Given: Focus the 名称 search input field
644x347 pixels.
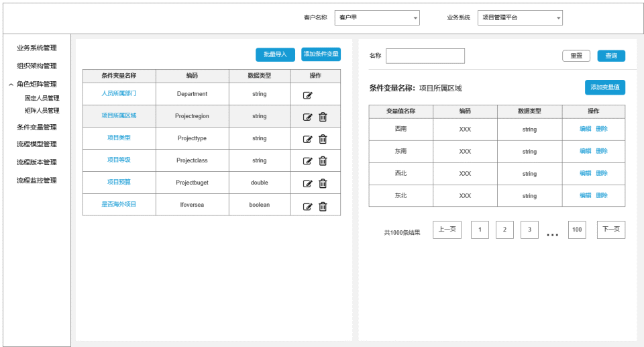Looking at the screenshot, I should click(425, 56).
